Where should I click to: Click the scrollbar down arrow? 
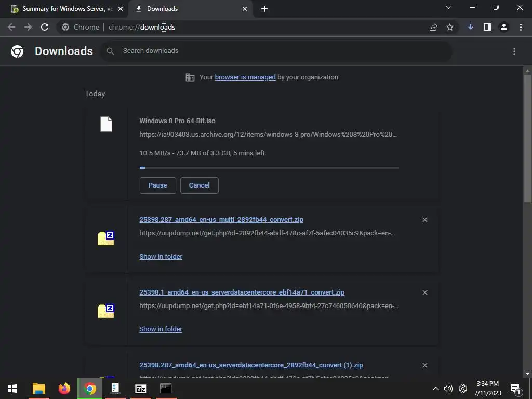point(527,374)
